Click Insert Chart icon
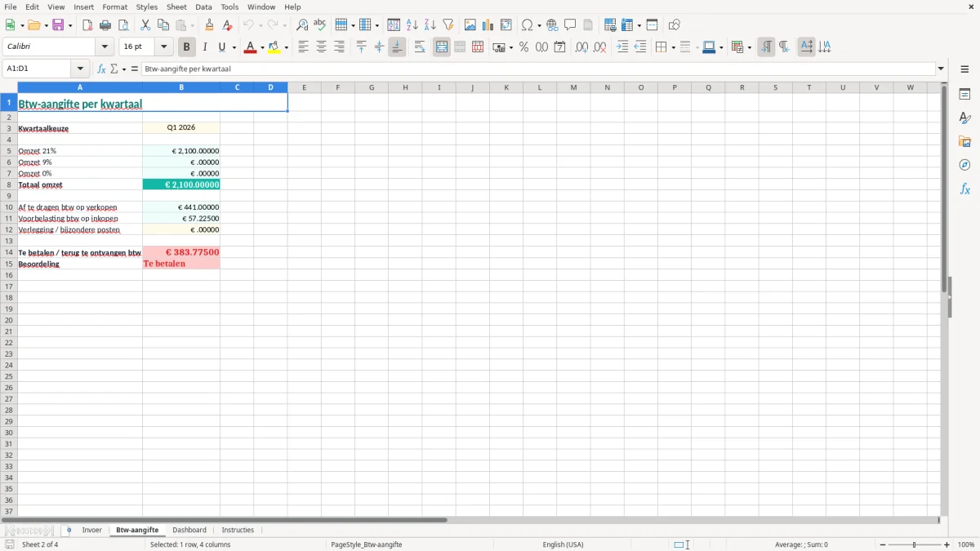This screenshot has height=551, width=980. click(488, 25)
